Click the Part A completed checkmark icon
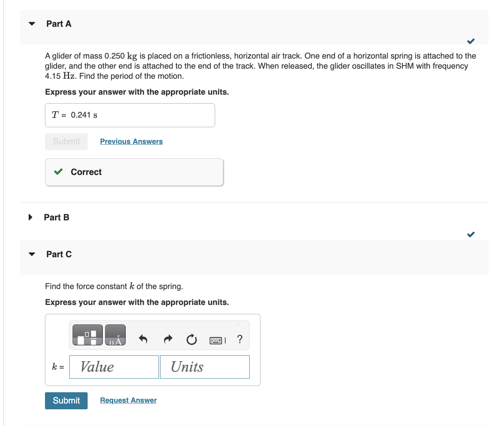 (x=471, y=41)
